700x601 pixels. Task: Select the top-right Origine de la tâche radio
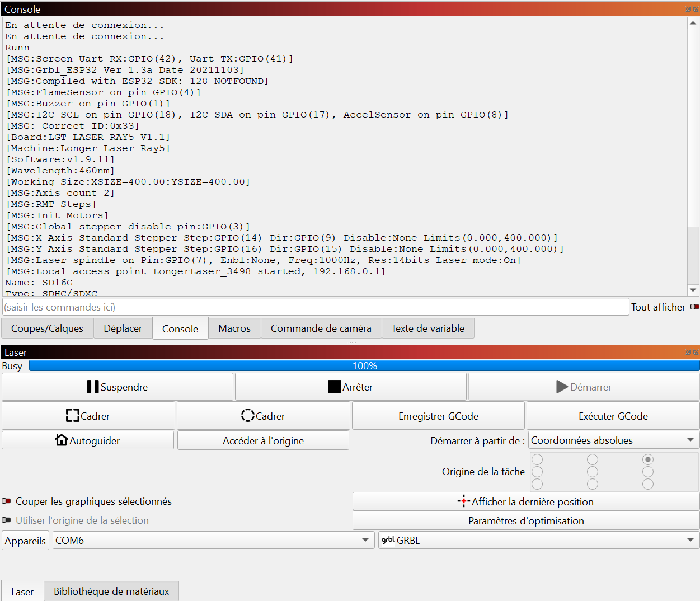[648, 459]
